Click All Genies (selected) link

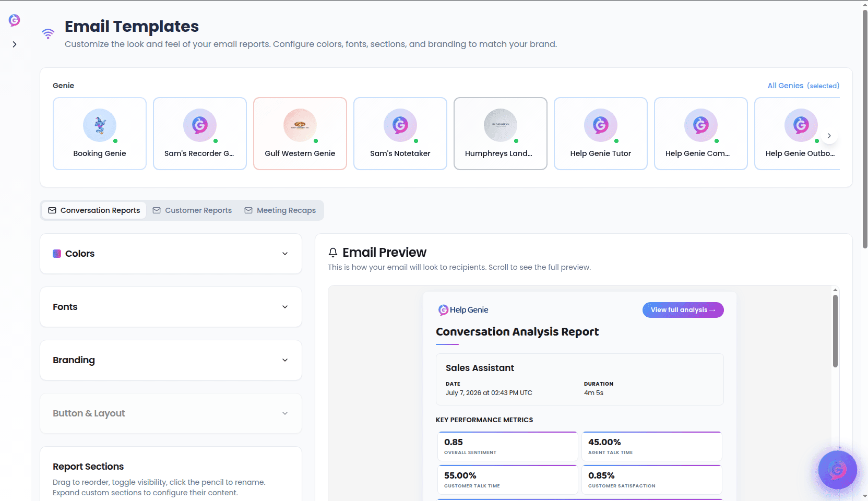pyautogui.click(x=803, y=86)
